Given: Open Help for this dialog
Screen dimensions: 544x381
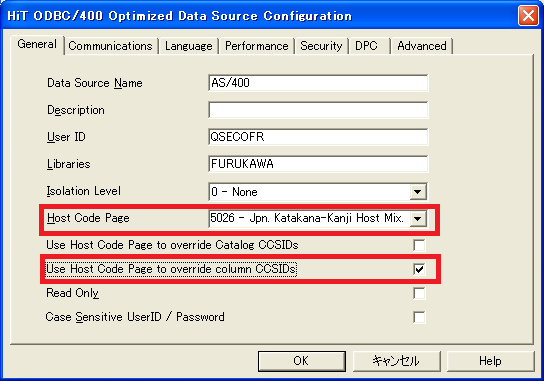Looking at the screenshot, I should [490, 361].
